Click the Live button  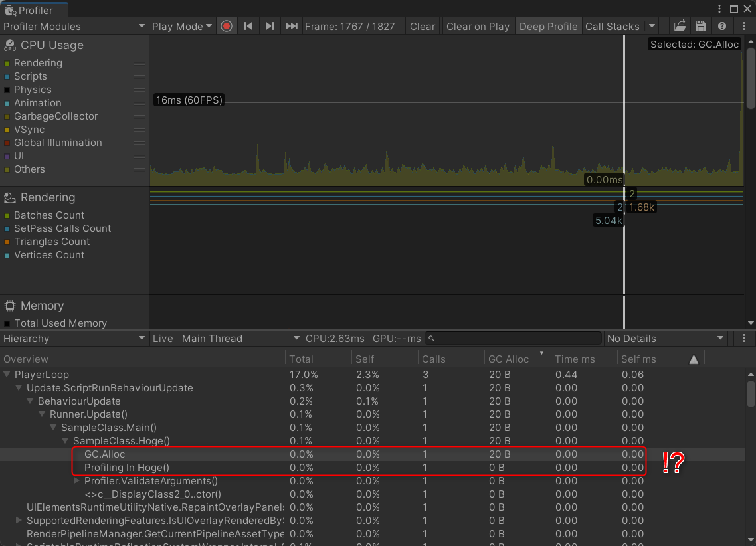point(163,338)
